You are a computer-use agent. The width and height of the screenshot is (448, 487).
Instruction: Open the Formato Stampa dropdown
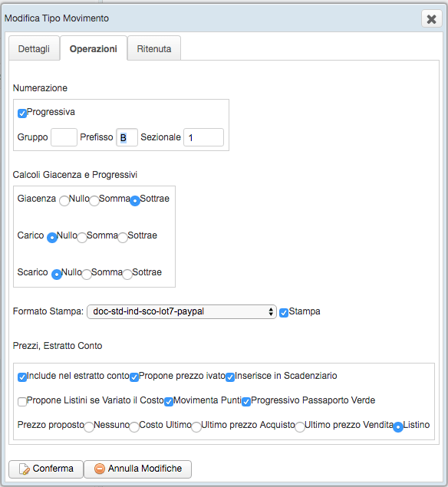click(x=182, y=311)
